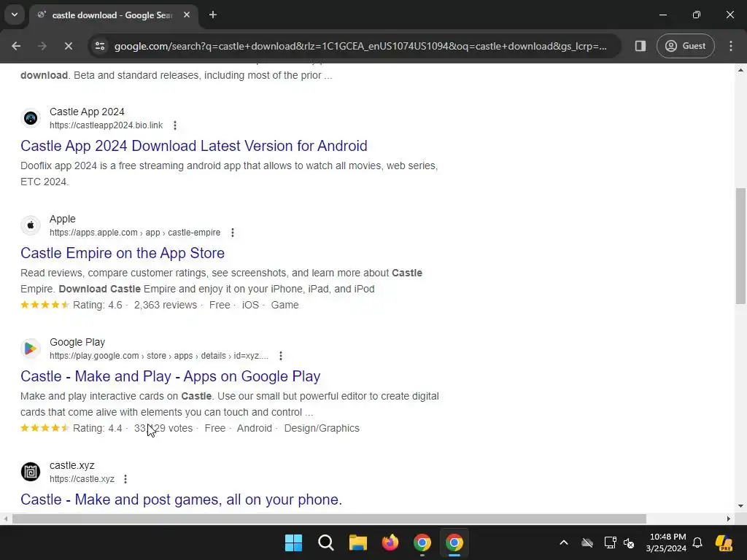Click the PRE preview app tray icon

pos(724,542)
